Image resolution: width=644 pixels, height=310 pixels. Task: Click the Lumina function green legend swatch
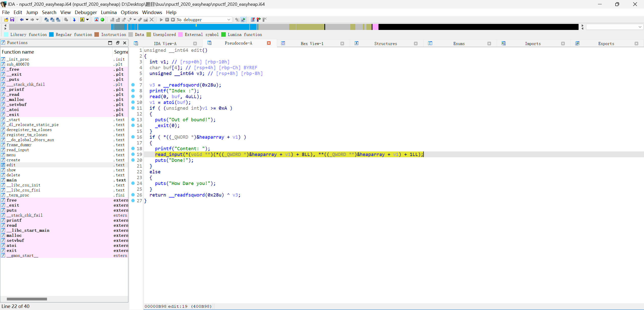coord(223,34)
